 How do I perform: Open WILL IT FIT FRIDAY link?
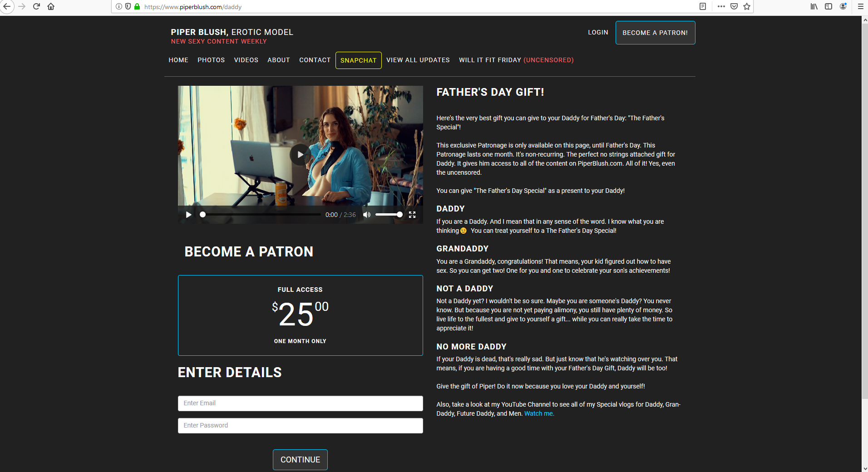516,60
